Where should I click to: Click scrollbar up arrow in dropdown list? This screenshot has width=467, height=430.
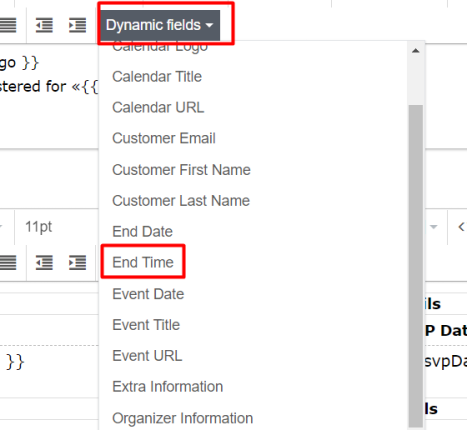point(415,51)
